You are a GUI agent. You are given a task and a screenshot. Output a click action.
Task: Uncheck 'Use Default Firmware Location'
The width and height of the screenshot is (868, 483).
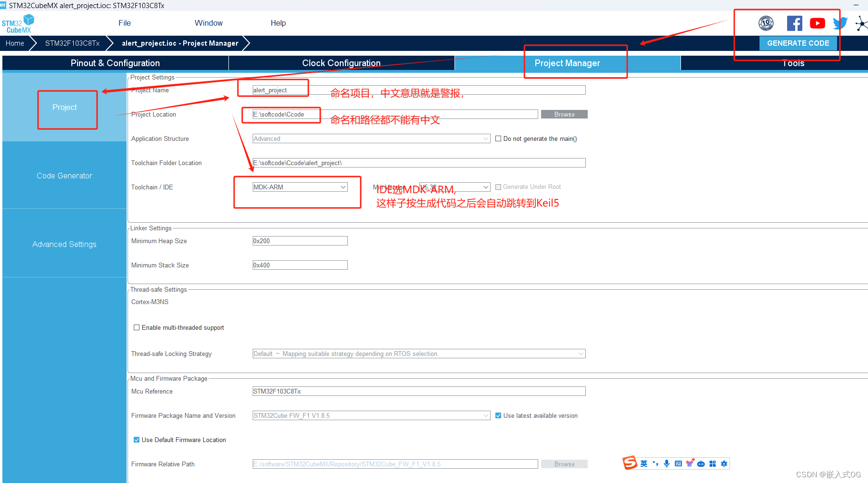[x=137, y=440]
